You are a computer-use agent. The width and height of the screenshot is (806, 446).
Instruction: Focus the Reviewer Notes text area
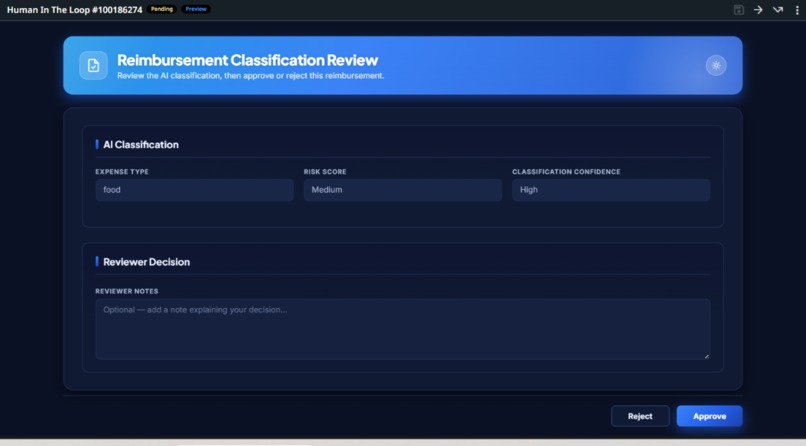403,329
